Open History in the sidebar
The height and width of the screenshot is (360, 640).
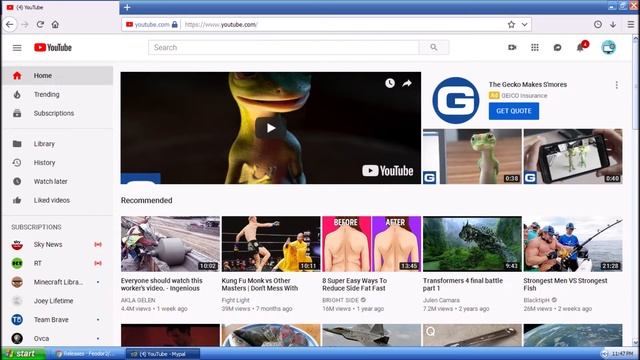pos(58,162)
